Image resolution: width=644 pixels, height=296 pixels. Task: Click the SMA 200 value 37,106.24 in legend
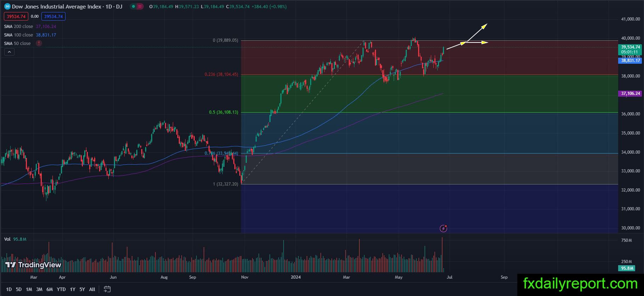(46, 26)
